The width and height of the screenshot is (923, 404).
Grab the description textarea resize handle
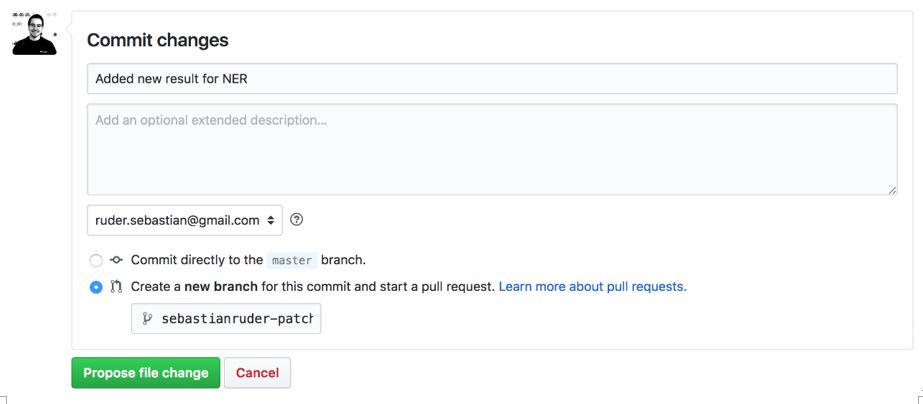pos(892,190)
